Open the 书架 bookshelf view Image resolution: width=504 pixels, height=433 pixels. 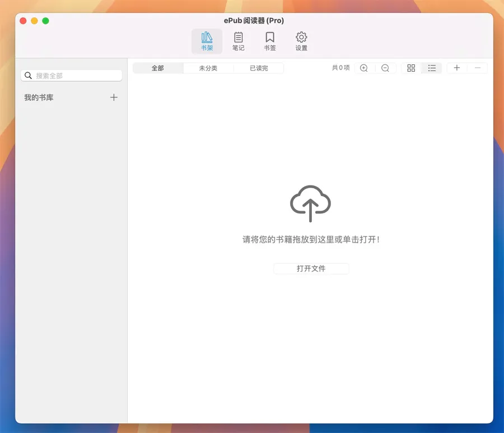(207, 41)
